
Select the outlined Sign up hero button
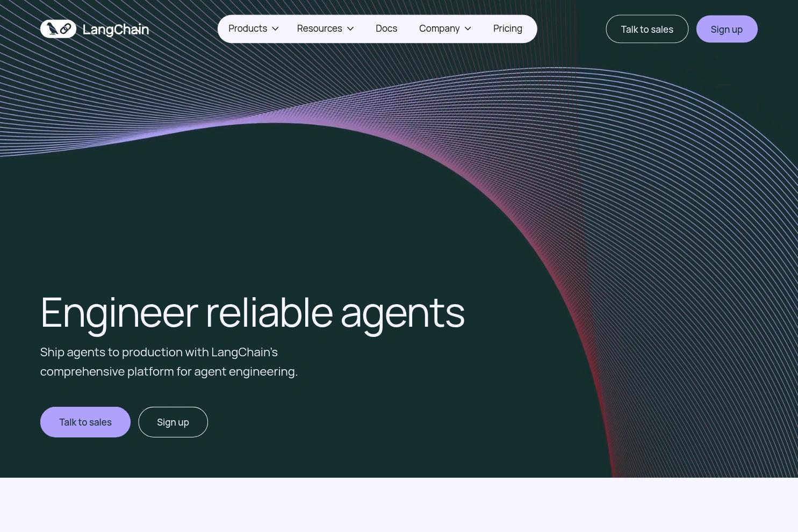tap(173, 422)
